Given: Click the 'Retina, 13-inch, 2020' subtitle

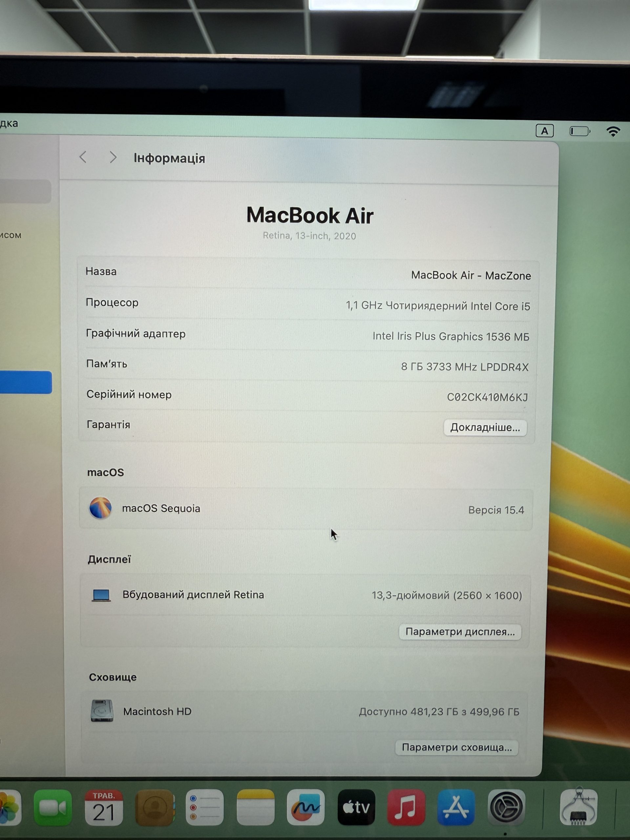Looking at the screenshot, I should [309, 236].
